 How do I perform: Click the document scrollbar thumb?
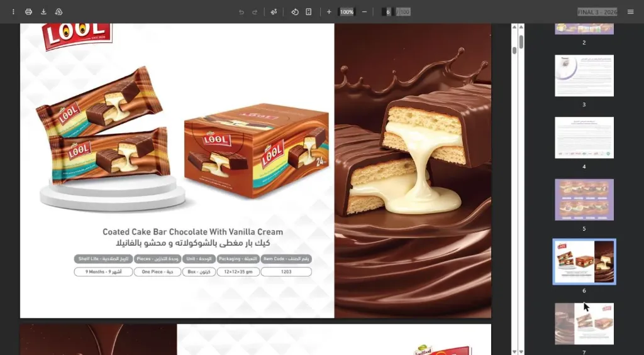pos(514,50)
